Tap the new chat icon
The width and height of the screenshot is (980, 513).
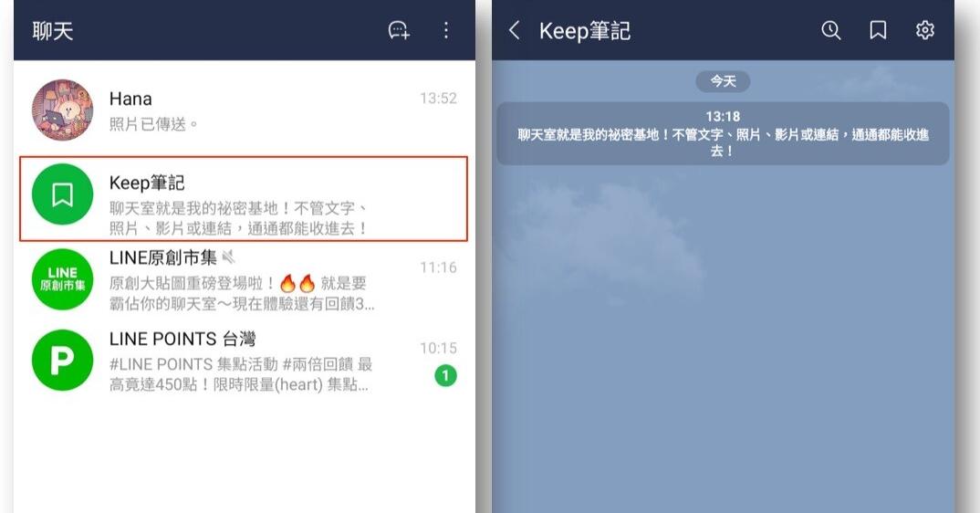(399, 30)
